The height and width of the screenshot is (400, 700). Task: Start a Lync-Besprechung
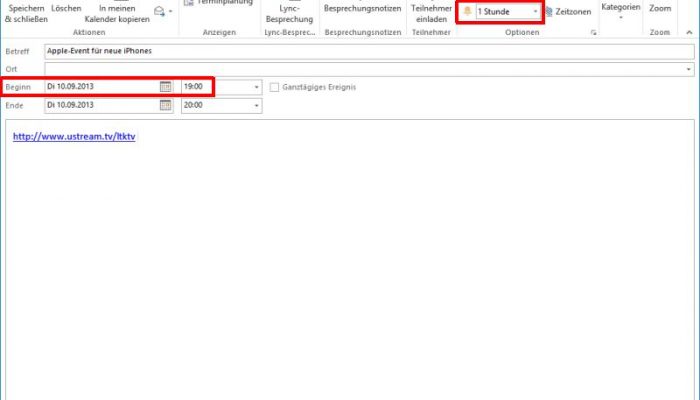click(289, 12)
